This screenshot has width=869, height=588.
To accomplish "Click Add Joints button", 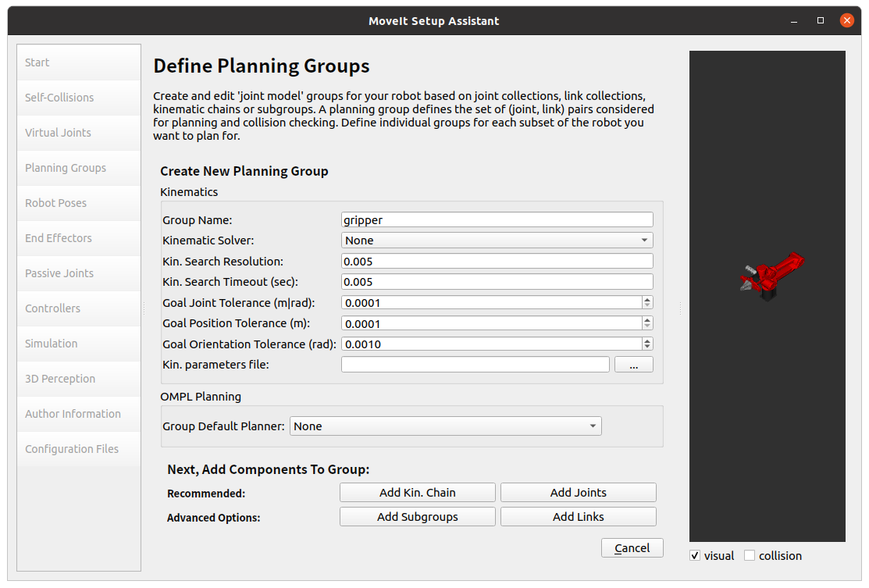I will click(x=578, y=493).
